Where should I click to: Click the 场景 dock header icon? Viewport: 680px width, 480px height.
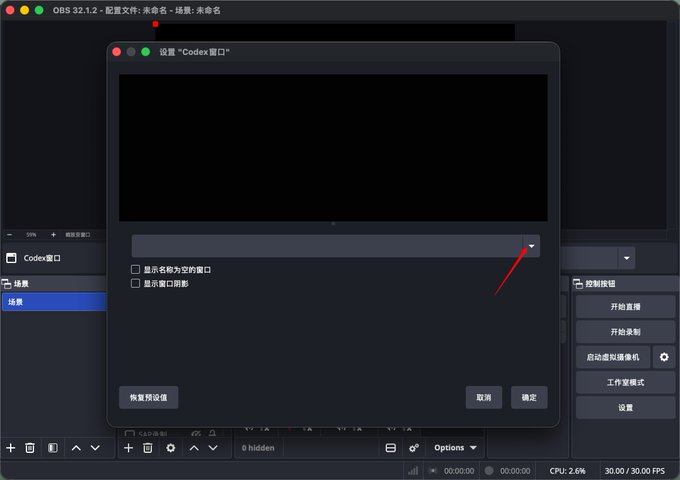coord(7,284)
